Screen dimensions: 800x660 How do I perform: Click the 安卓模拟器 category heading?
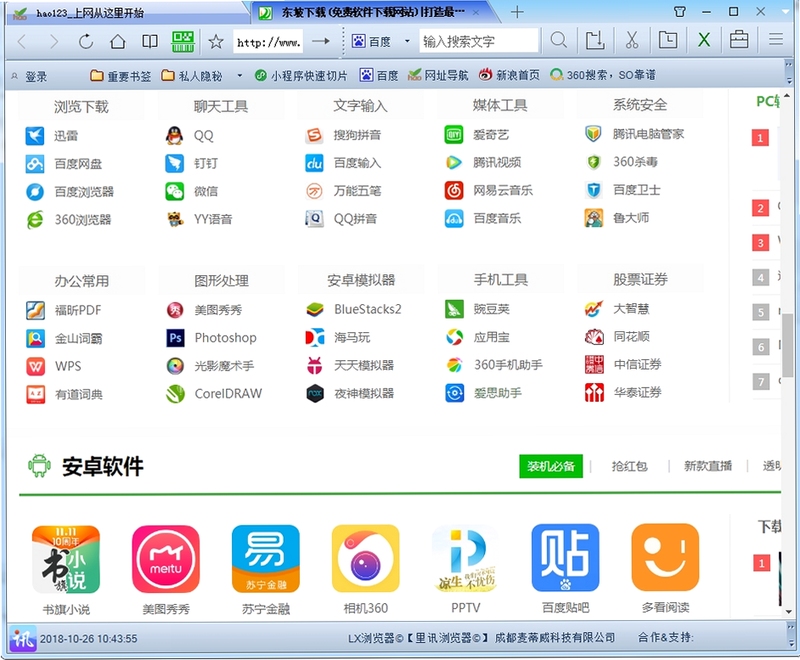361,280
